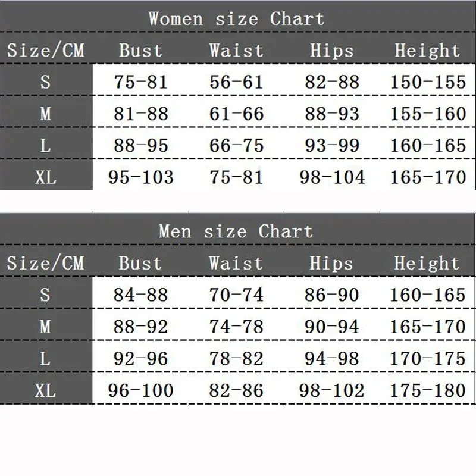Click Women's XL height value 165-170
The width and height of the screenshot is (476, 476).
coord(428,177)
